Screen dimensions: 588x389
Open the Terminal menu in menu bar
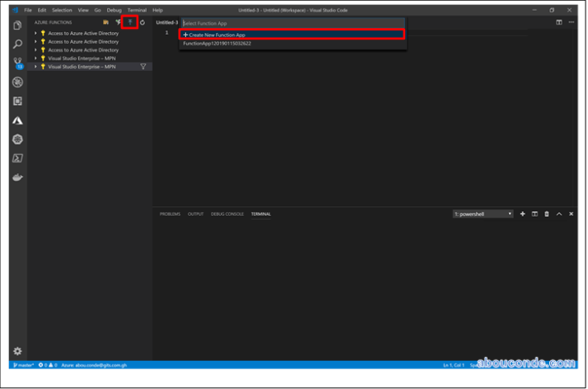137,10
